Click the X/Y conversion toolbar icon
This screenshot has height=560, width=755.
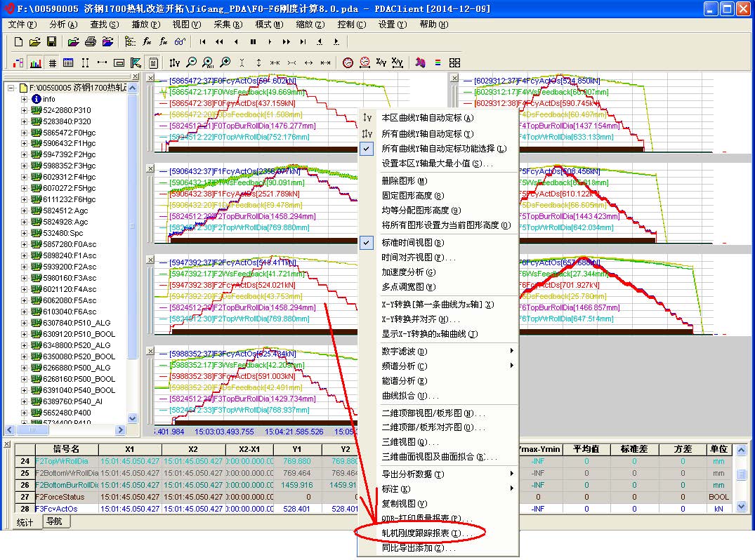pos(381,62)
